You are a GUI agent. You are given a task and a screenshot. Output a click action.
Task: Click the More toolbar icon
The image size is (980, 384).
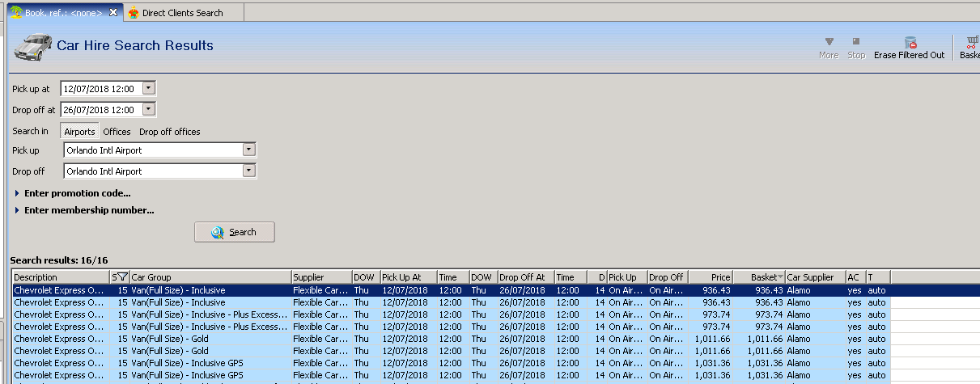tap(829, 47)
